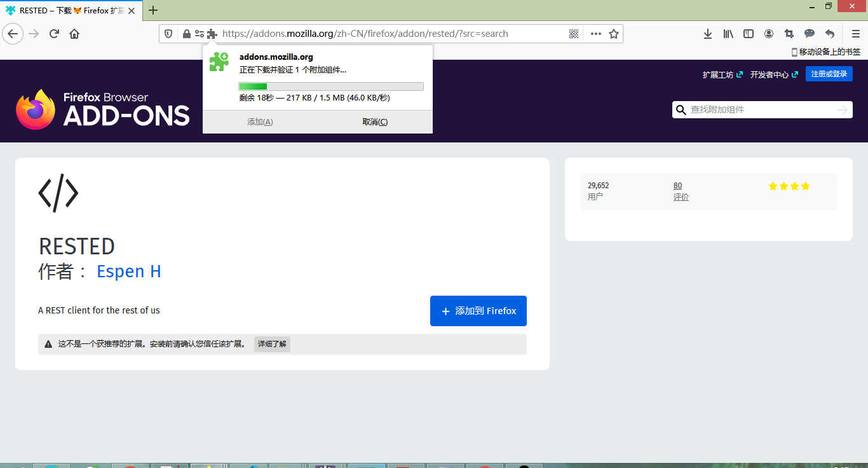This screenshot has height=468, width=868.
Task: Click 注册或登录 button
Action: click(x=829, y=74)
